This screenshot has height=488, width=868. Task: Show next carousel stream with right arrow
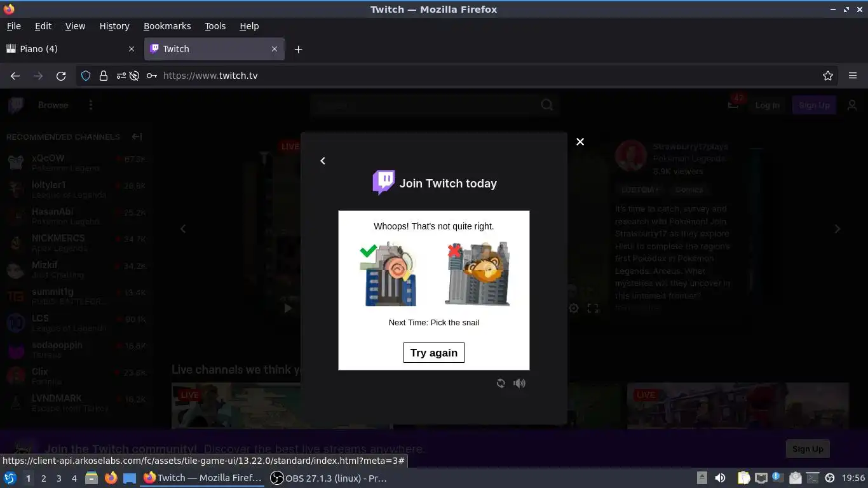coord(837,229)
